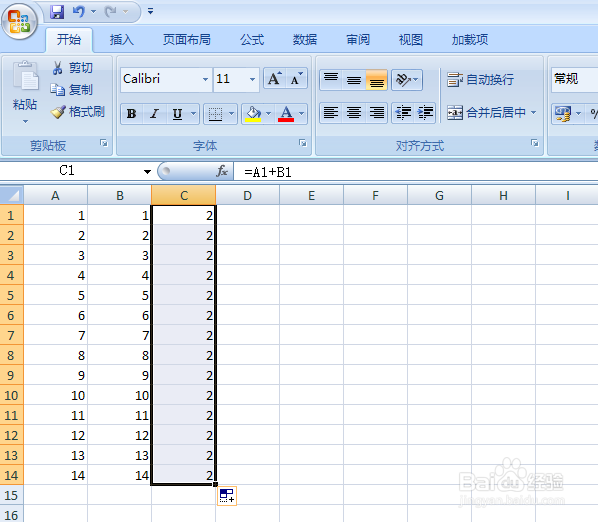Switch to the 插入 tab
The width and height of the screenshot is (598, 522).
(x=122, y=40)
